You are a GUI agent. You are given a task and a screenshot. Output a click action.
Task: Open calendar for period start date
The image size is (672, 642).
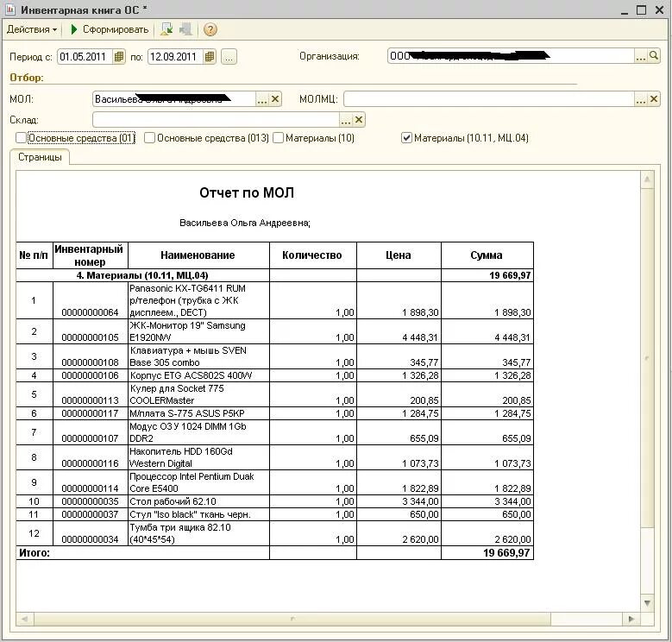(119, 57)
